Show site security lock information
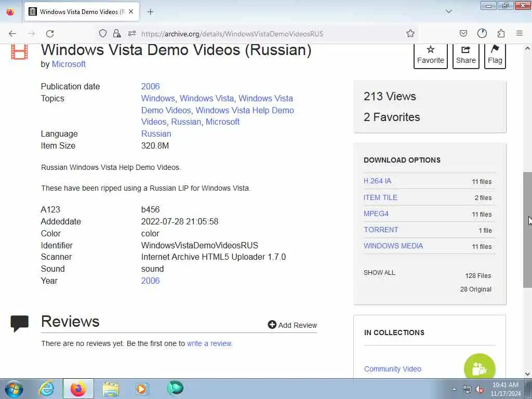The width and height of the screenshot is (532, 399). pyautogui.click(x=117, y=33)
